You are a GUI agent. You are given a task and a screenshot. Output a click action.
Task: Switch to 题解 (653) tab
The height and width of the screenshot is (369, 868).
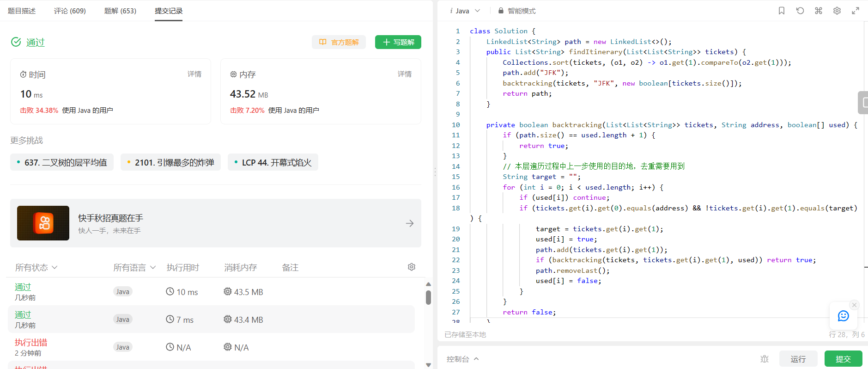[120, 11]
